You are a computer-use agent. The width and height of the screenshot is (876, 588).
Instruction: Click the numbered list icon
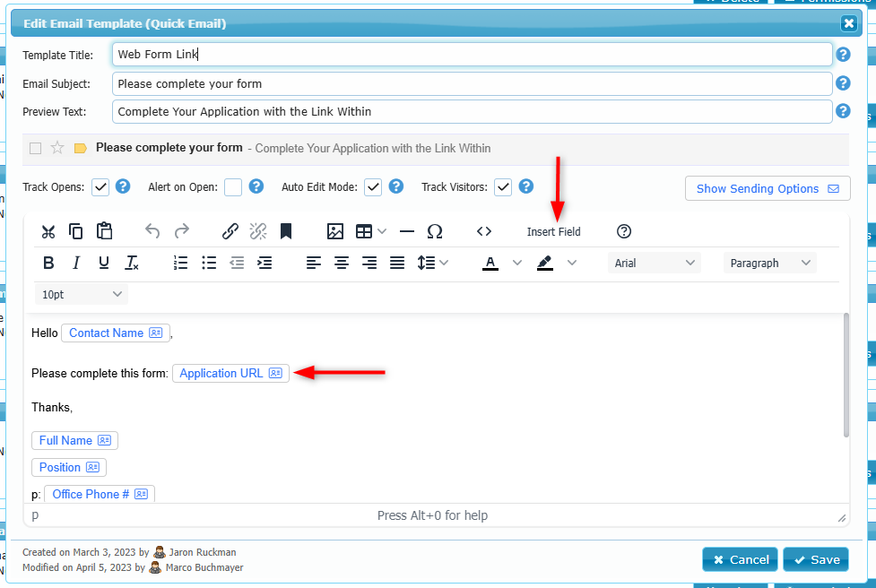coord(181,263)
